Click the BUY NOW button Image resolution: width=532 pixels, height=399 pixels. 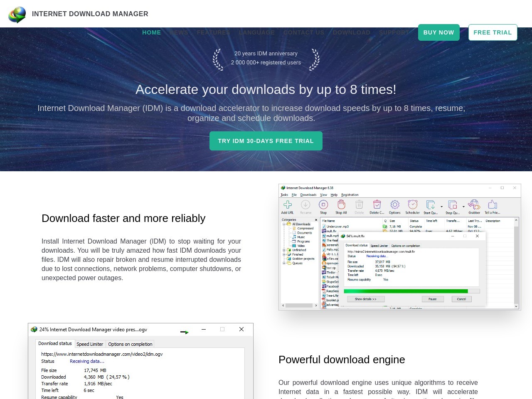point(439,32)
